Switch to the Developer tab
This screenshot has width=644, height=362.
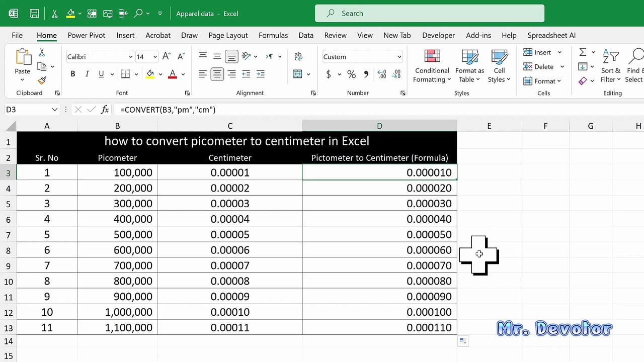tap(438, 35)
